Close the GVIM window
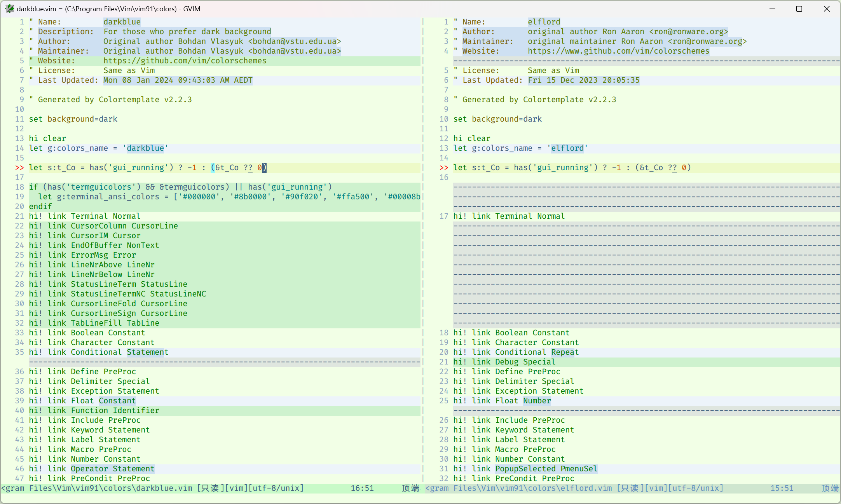The width and height of the screenshot is (841, 504). [827, 9]
